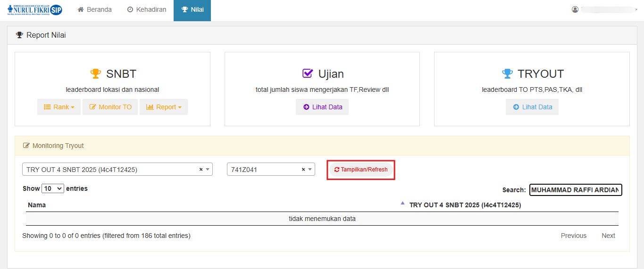Expand the 741Z041 code dropdown
Viewport: 644px width, 269px height.
311,170
